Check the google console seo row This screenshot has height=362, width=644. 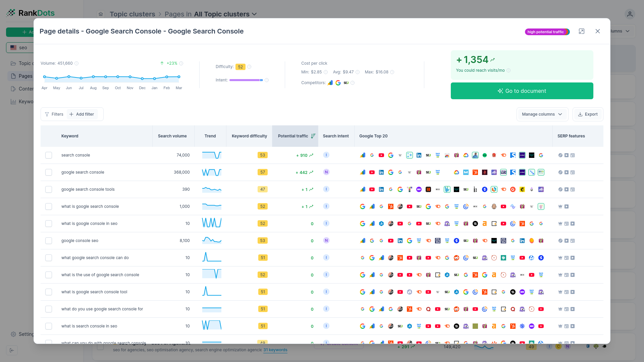(49, 241)
